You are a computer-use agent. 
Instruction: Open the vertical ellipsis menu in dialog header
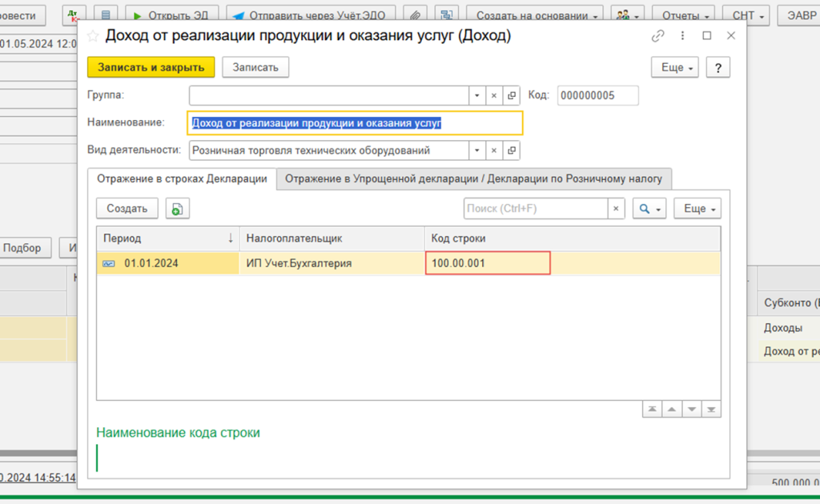[x=682, y=37]
